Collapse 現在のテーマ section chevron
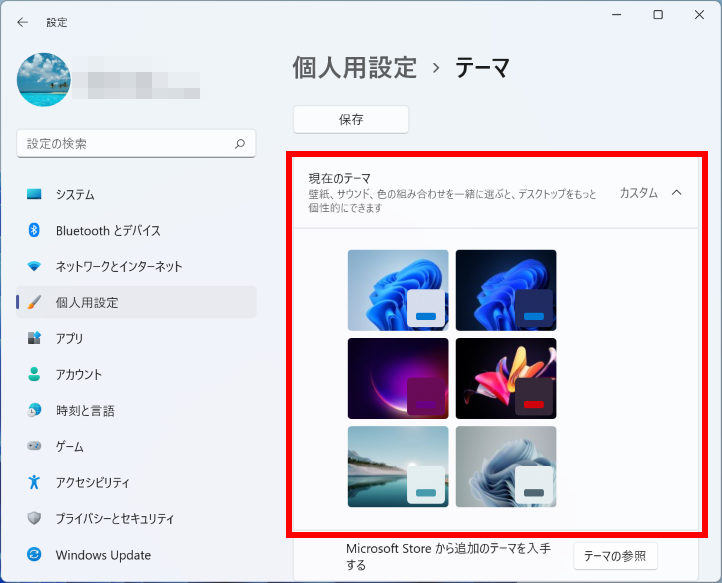The width and height of the screenshot is (722, 583). coord(676,192)
